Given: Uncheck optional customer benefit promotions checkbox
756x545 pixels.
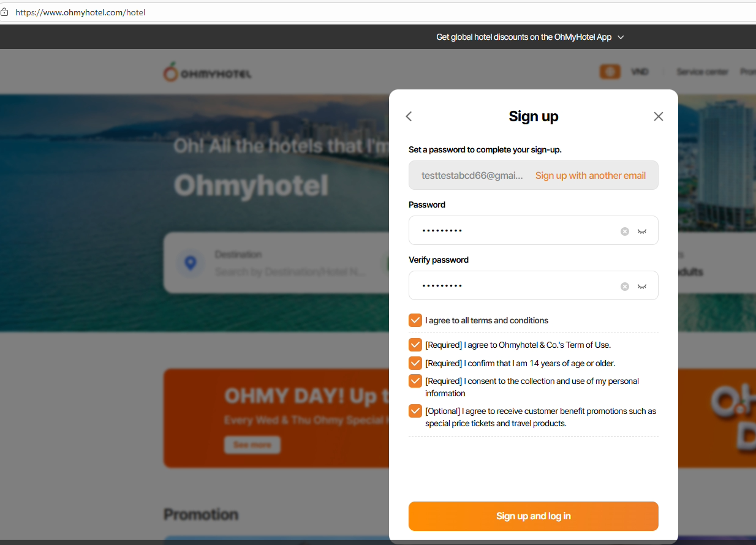Looking at the screenshot, I should tap(415, 411).
